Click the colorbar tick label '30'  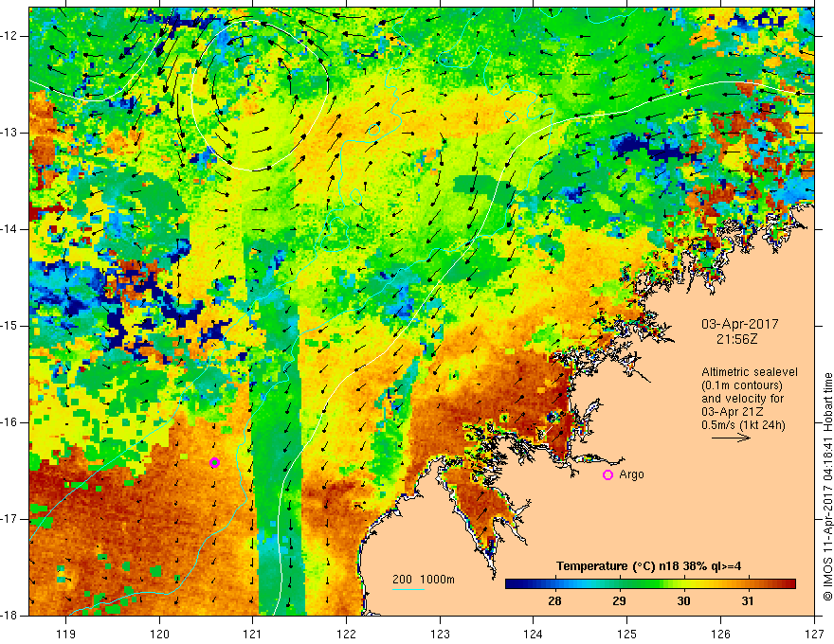coord(683,601)
